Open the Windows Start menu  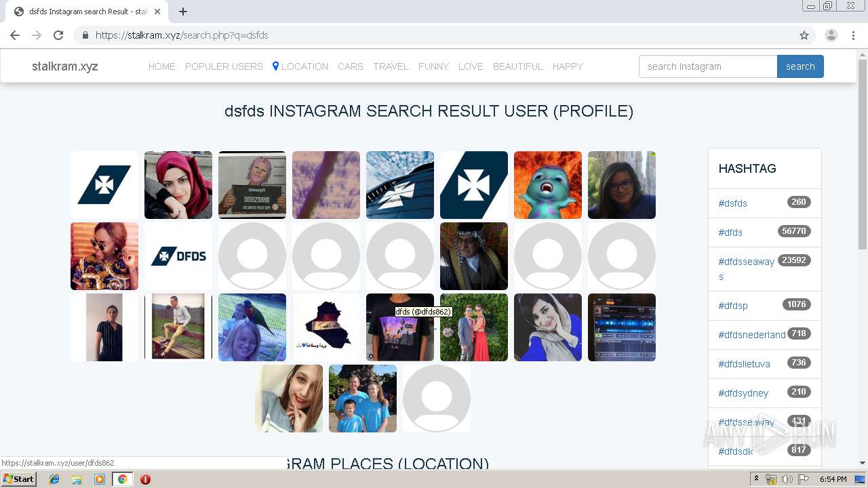click(19, 479)
